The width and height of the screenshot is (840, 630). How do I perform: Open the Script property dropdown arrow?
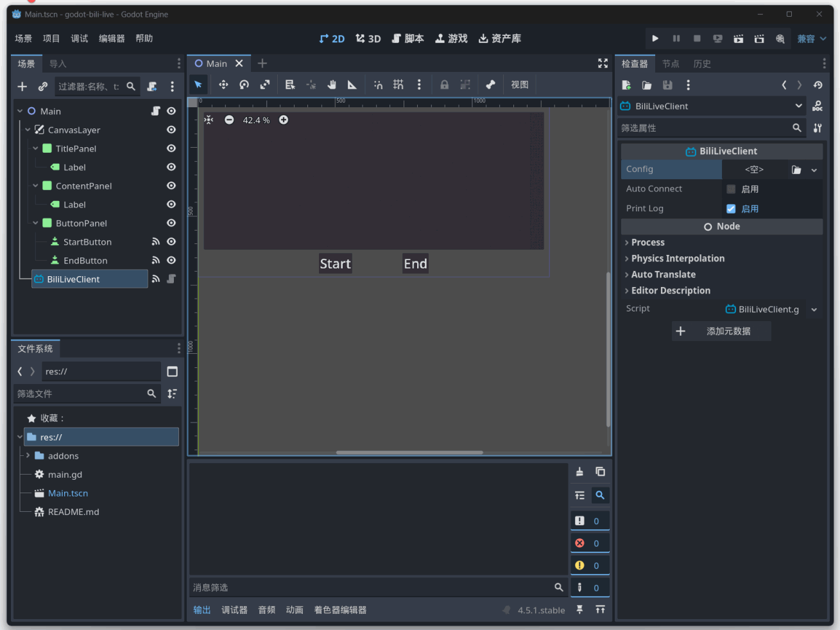[x=814, y=310]
